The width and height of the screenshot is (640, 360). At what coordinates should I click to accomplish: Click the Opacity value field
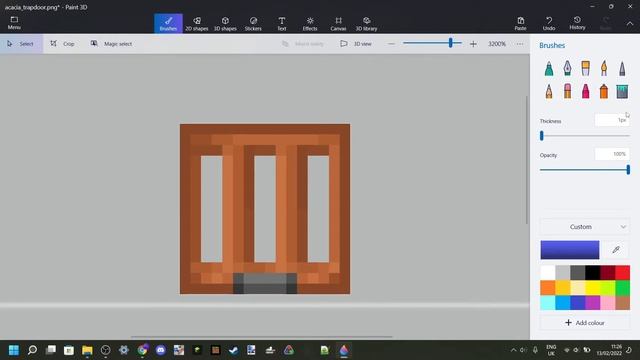click(x=612, y=154)
